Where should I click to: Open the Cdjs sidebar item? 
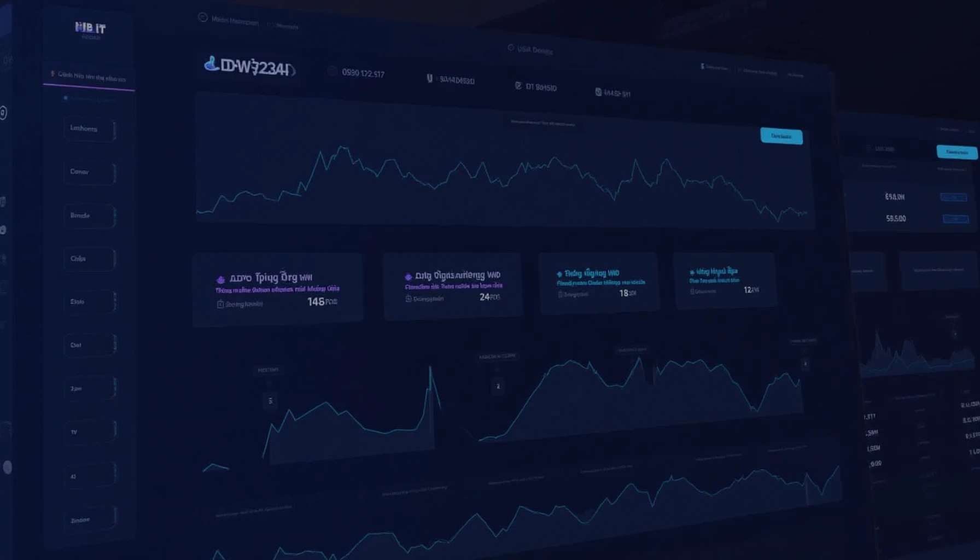(x=90, y=259)
